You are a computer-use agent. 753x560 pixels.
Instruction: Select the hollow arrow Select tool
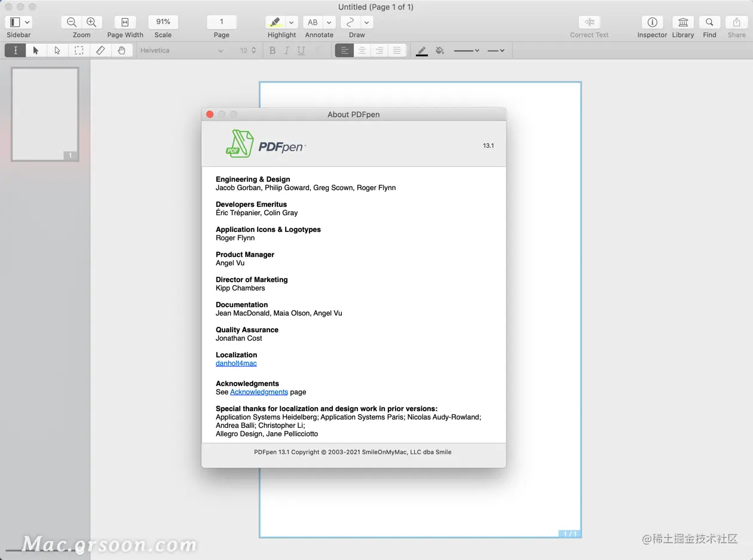point(57,50)
